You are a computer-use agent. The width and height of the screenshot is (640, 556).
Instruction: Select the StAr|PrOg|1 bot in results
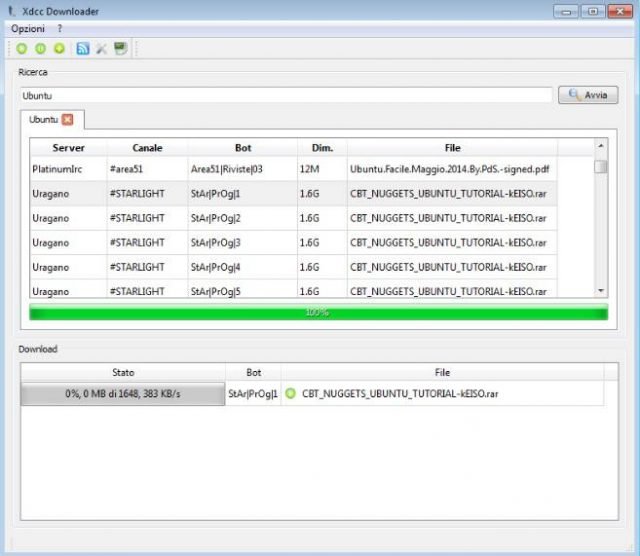pyautogui.click(x=243, y=193)
